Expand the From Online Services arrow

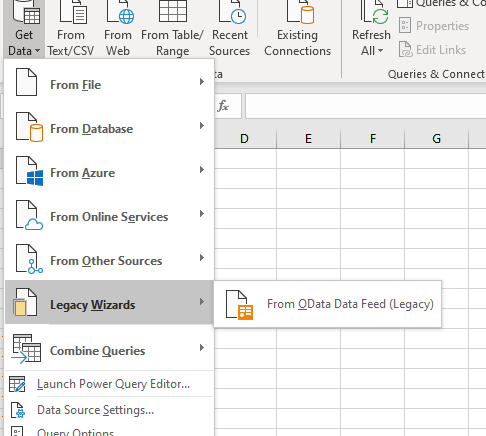pos(202,214)
